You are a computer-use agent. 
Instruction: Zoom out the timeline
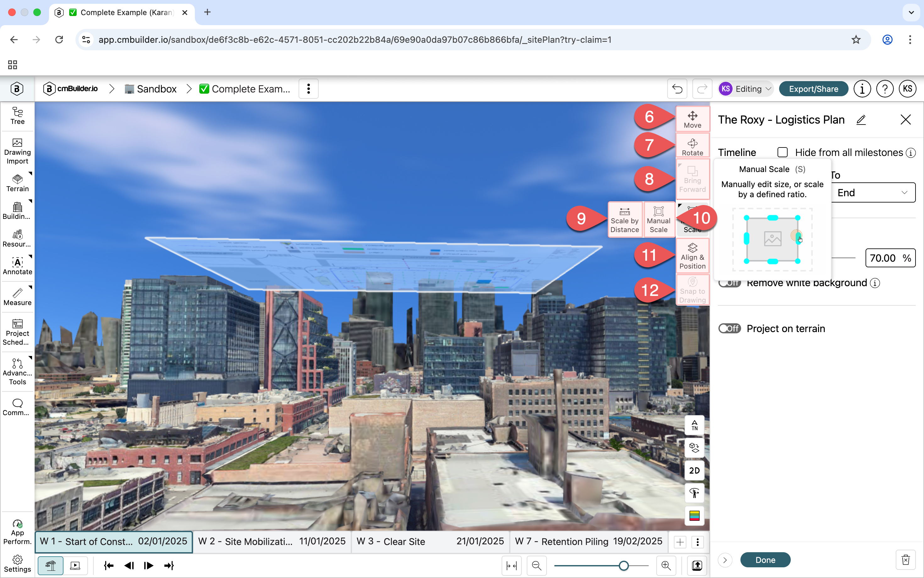[x=536, y=565]
